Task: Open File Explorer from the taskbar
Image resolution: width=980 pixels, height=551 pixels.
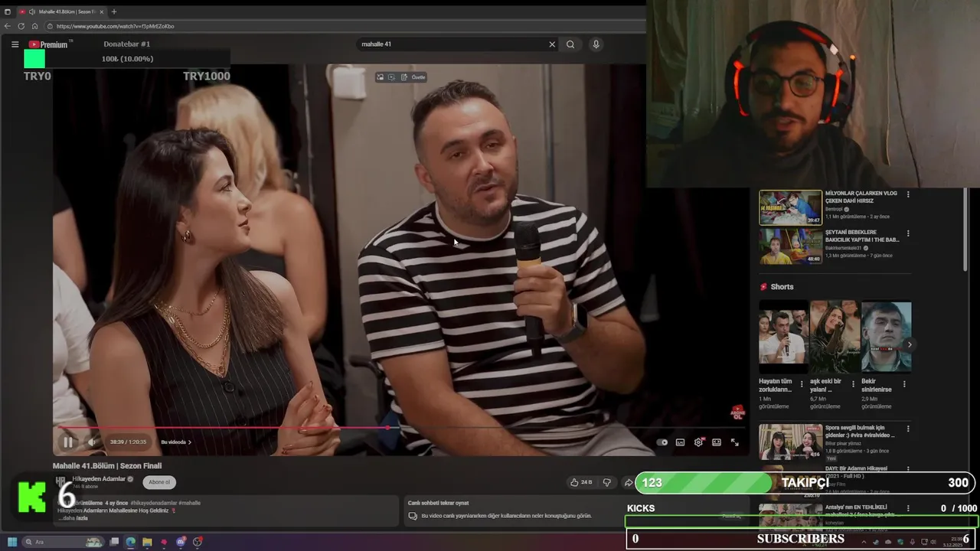Action: pyautogui.click(x=147, y=542)
